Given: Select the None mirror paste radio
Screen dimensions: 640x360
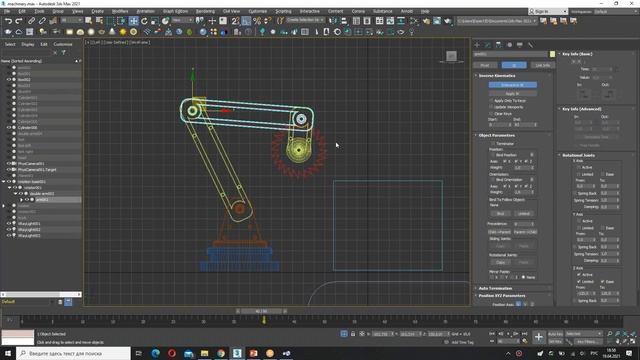Looking at the screenshot, I should coord(523,277).
